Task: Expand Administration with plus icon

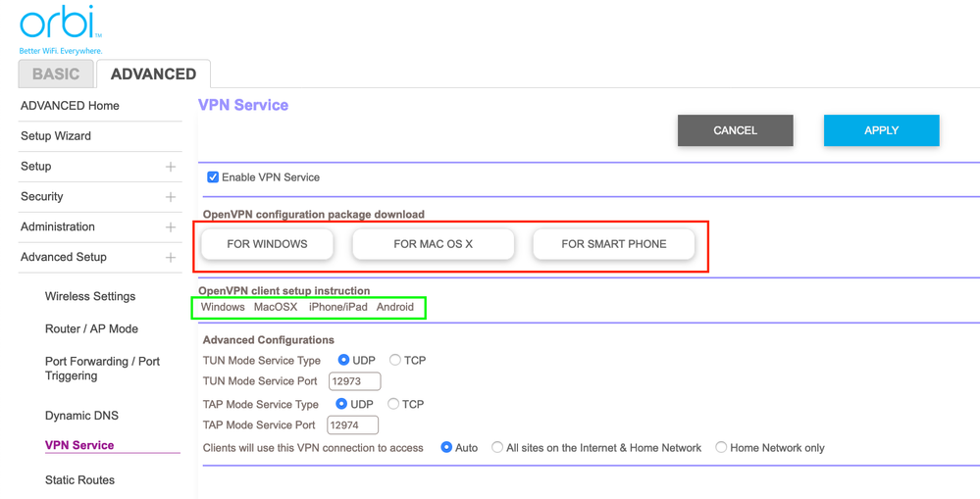Action: (170, 227)
